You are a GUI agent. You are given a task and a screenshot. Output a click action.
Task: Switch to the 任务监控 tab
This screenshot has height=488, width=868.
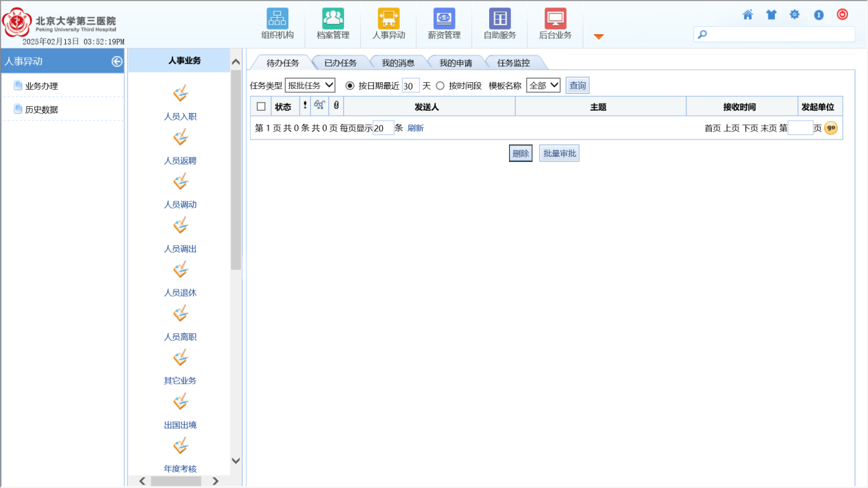point(513,63)
